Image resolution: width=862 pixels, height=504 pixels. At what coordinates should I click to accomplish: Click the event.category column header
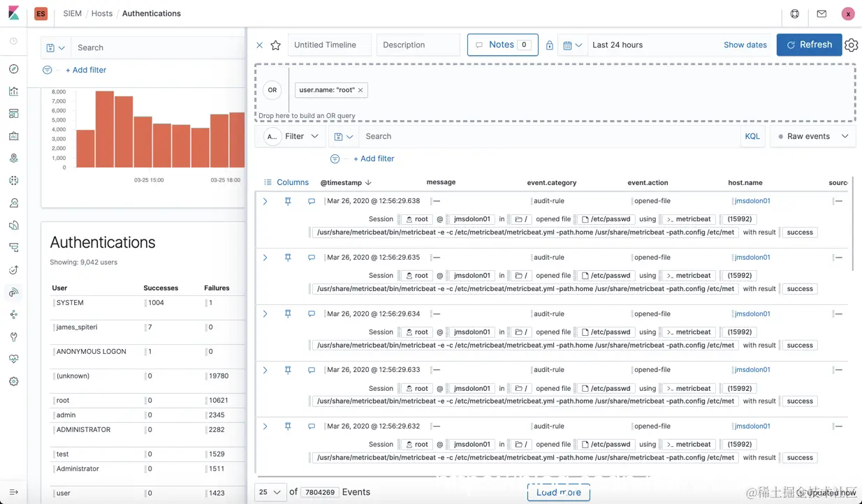pos(552,182)
